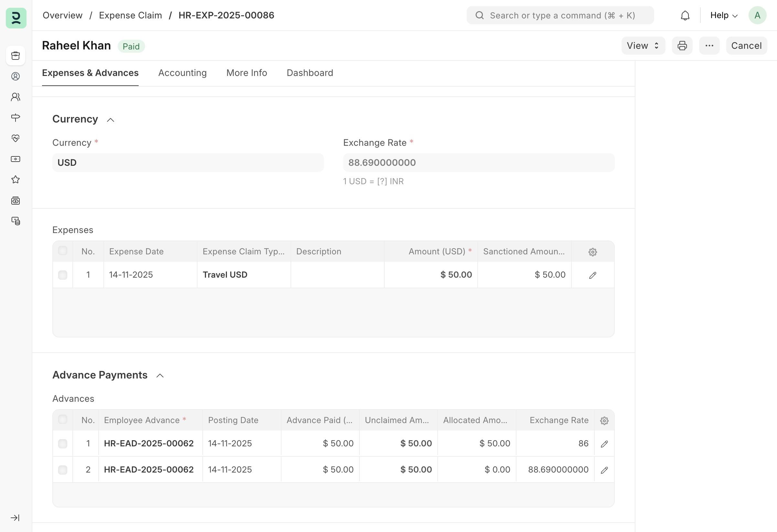Image resolution: width=777 pixels, height=532 pixels.
Task: Click the Advances table settings gear icon
Action: pyautogui.click(x=604, y=420)
